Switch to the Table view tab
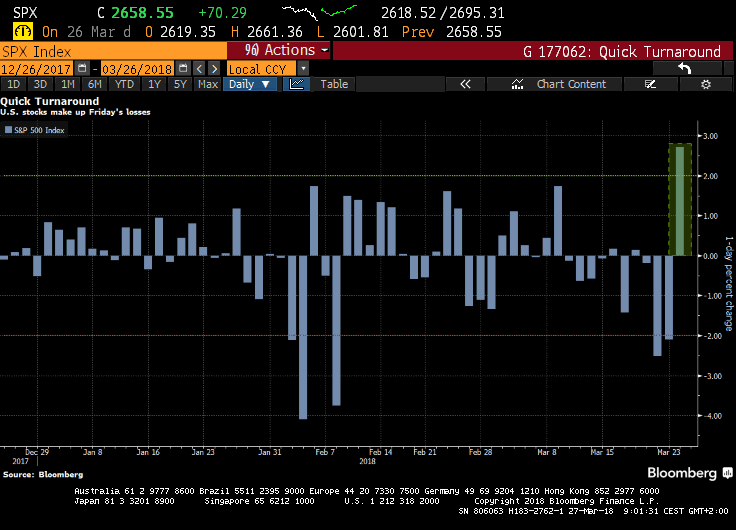736x530 pixels. [x=334, y=84]
